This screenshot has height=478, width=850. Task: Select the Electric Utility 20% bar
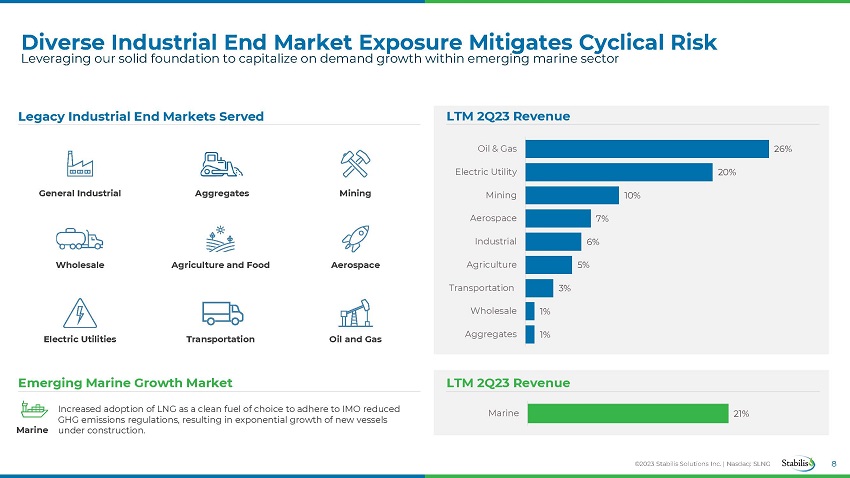tap(618, 172)
